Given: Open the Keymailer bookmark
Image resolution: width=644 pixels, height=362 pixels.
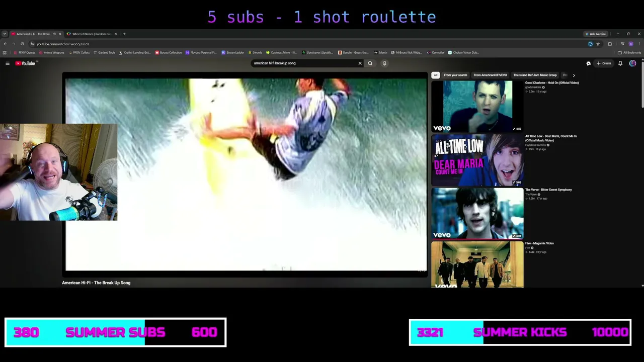Looking at the screenshot, I should tap(436, 52).
